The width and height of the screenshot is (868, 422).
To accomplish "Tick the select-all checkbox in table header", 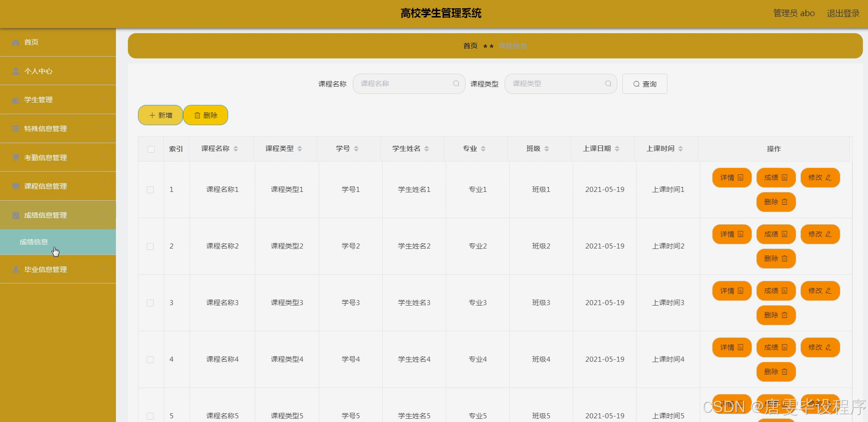I will tap(151, 149).
